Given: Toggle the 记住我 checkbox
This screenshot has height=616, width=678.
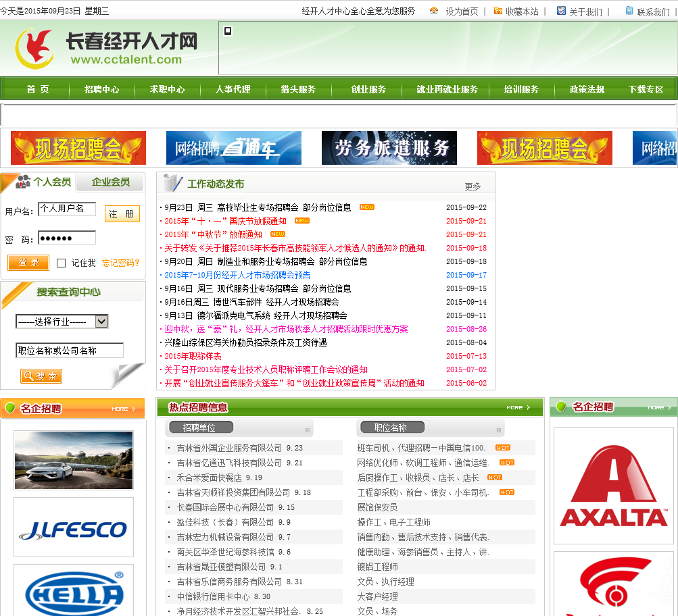Looking at the screenshot, I should [62, 263].
